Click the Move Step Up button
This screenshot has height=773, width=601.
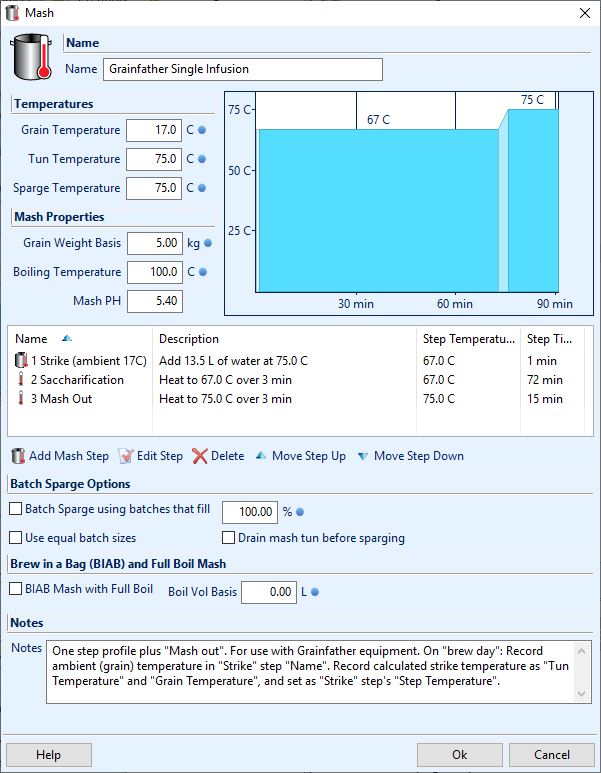tap(301, 456)
